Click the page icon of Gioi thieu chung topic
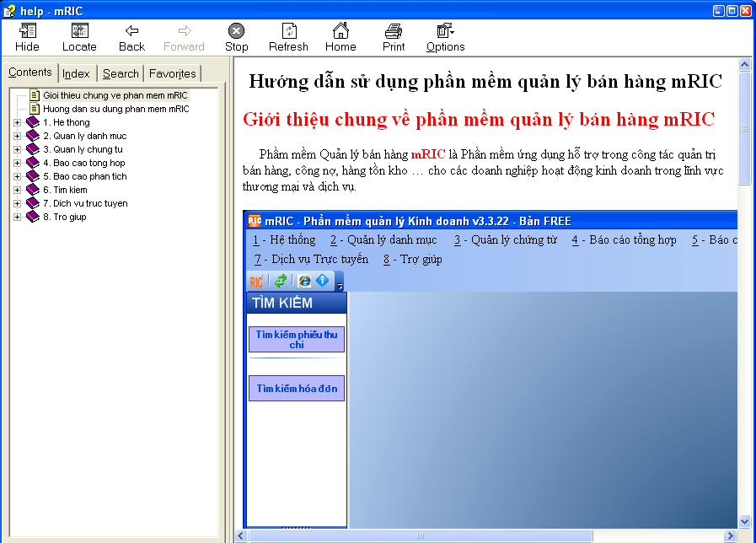The width and height of the screenshot is (756, 543). click(35, 95)
